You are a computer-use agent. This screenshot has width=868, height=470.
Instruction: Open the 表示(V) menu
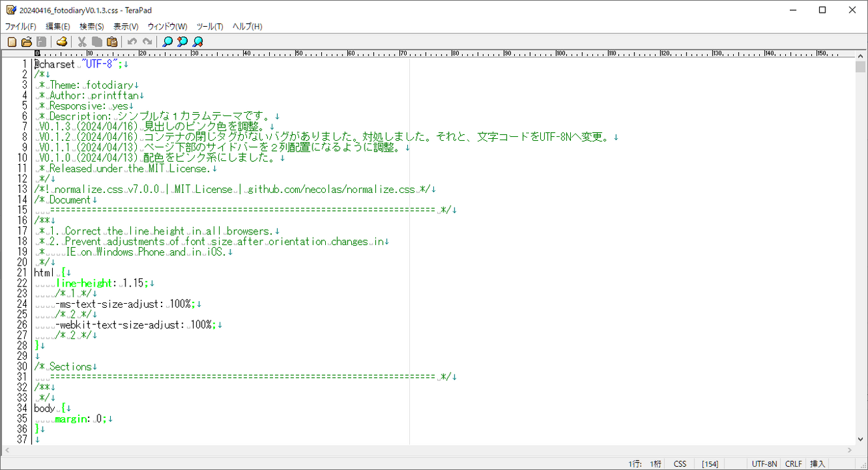click(126, 26)
